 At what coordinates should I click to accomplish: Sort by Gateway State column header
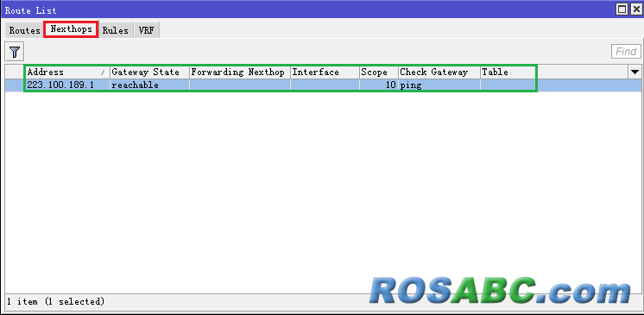[149, 72]
